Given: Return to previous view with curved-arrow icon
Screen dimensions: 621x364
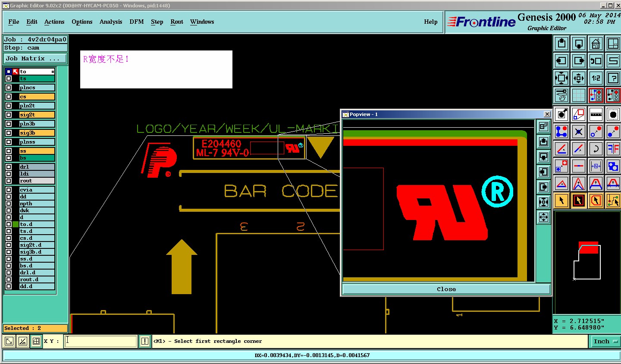Looking at the screenshot, I should [596, 61].
